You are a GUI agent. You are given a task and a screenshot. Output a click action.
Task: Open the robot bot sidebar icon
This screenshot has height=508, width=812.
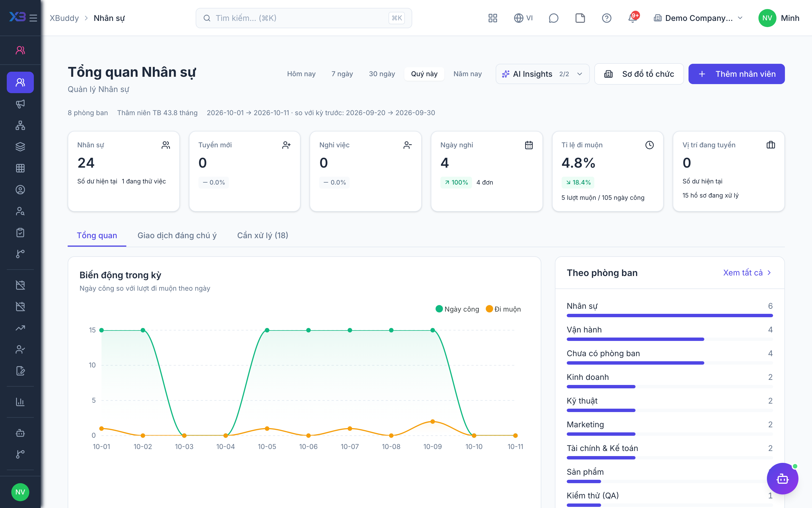[x=20, y=433]
